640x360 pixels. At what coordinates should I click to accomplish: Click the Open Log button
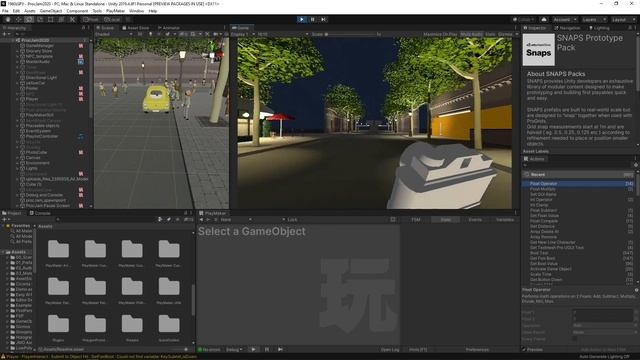pos(390,349)
